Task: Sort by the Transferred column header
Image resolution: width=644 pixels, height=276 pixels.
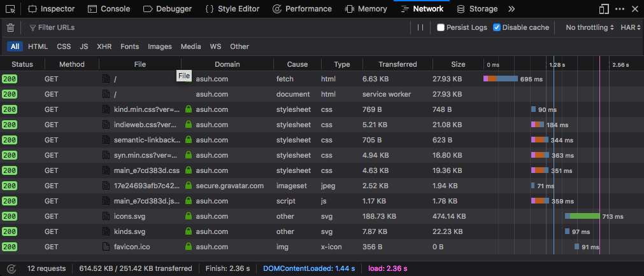Action: pos(397,64)
